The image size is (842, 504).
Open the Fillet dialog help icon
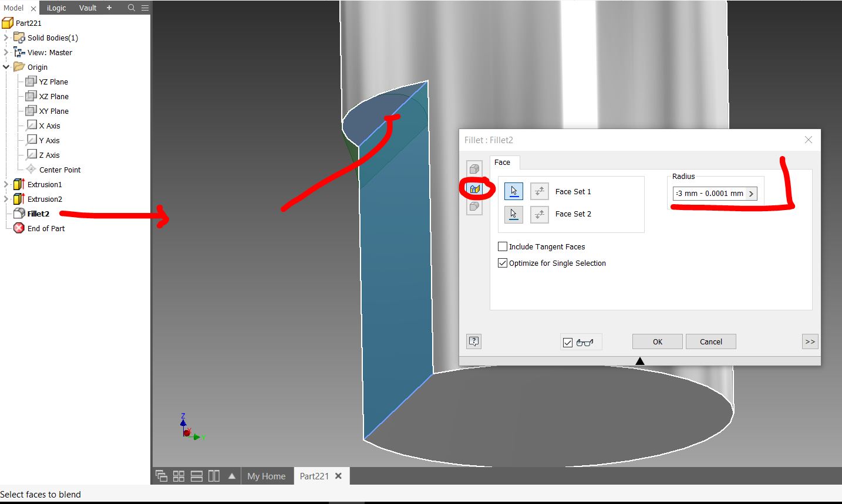pyautogui.click(x=473, y=341)
